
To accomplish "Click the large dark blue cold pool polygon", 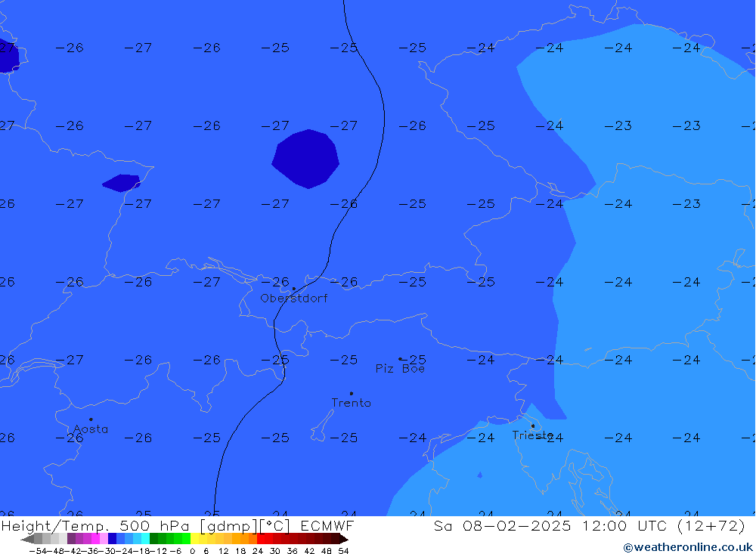I will click(305, 159).
